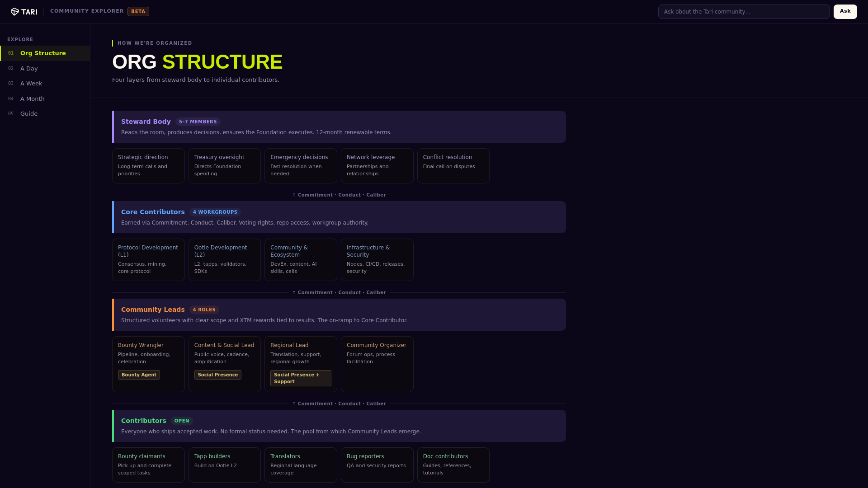Click Commitment Conduct Caliber label above Contributors
This screenshot has height=488, width=868.
(339, 404)
